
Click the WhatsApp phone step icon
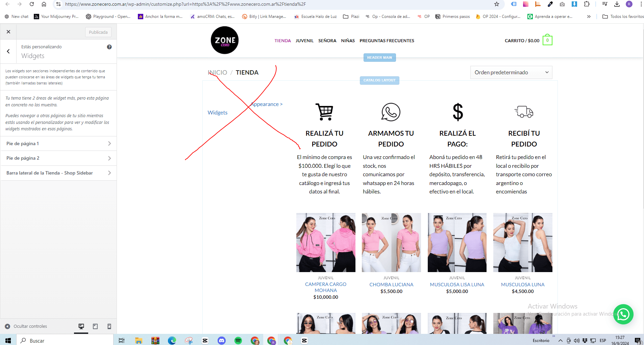tap(391, 112)
